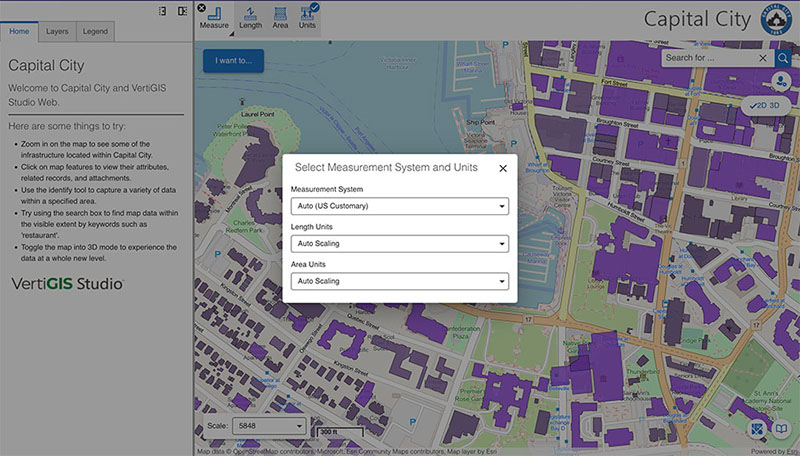Image resolution: width=800 pixels, height=456 pixels.
Task: Open the Units settings tool
Action: tap(308, 18)
